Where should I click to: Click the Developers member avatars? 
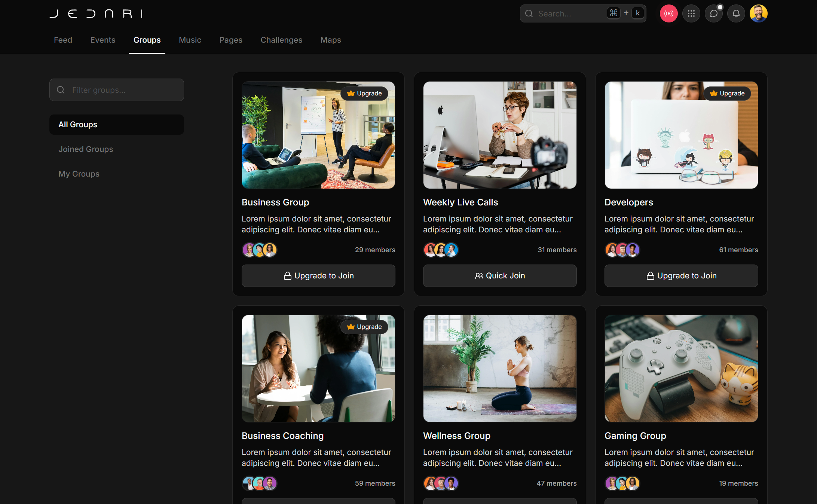pos(622,250)
